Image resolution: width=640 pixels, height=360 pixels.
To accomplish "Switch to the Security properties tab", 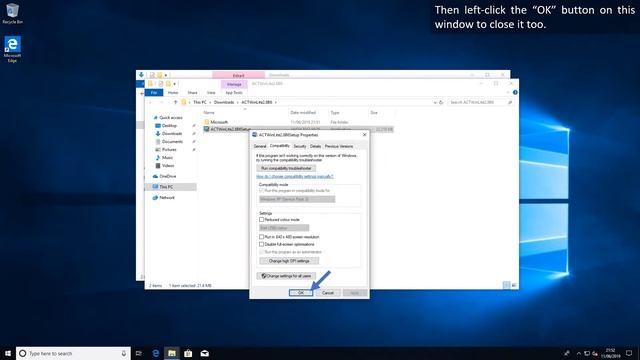I will pos(300,146).
